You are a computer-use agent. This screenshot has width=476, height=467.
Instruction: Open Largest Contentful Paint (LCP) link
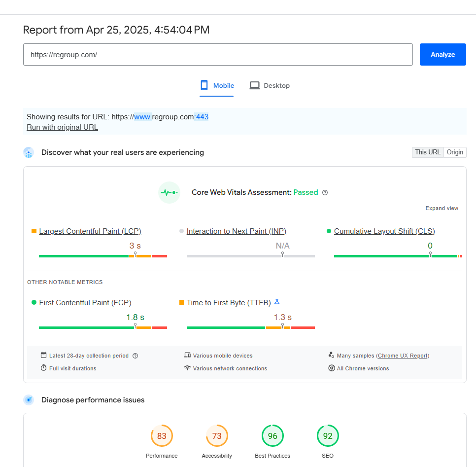pos(90,231)
